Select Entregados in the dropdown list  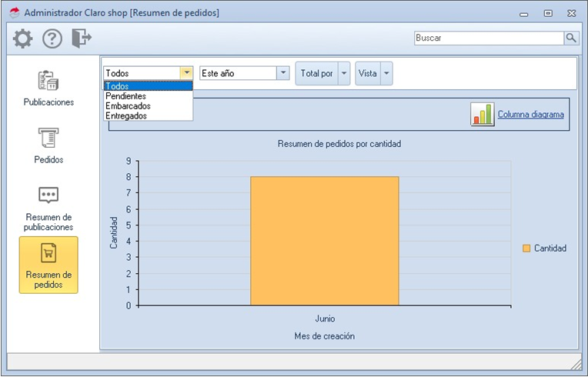148,115
